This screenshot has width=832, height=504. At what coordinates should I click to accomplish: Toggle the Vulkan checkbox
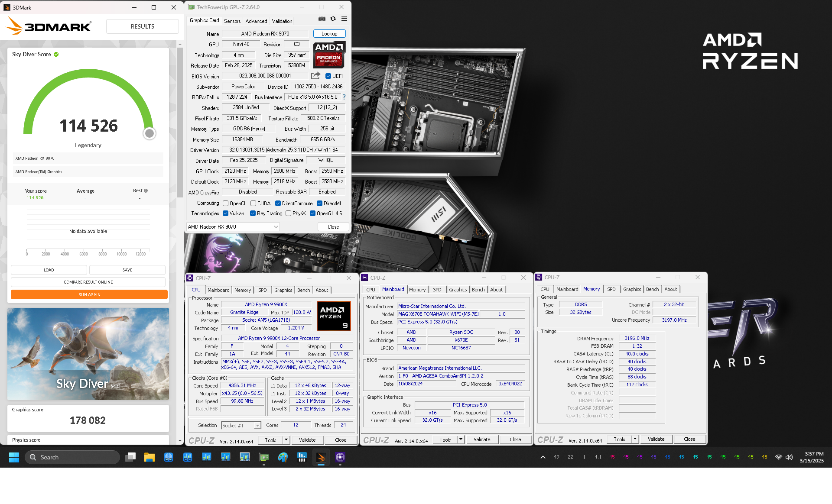[225, 213]
